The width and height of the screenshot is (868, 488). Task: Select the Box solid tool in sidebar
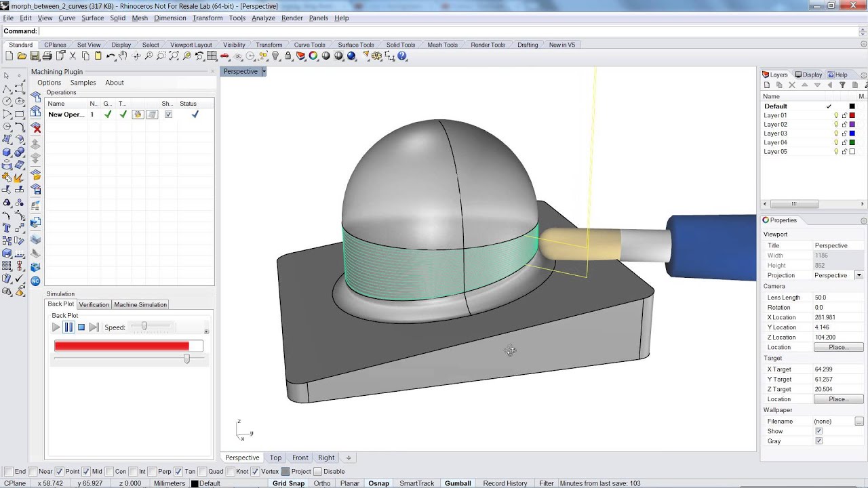pyautogui.click(x=7, y=152)
